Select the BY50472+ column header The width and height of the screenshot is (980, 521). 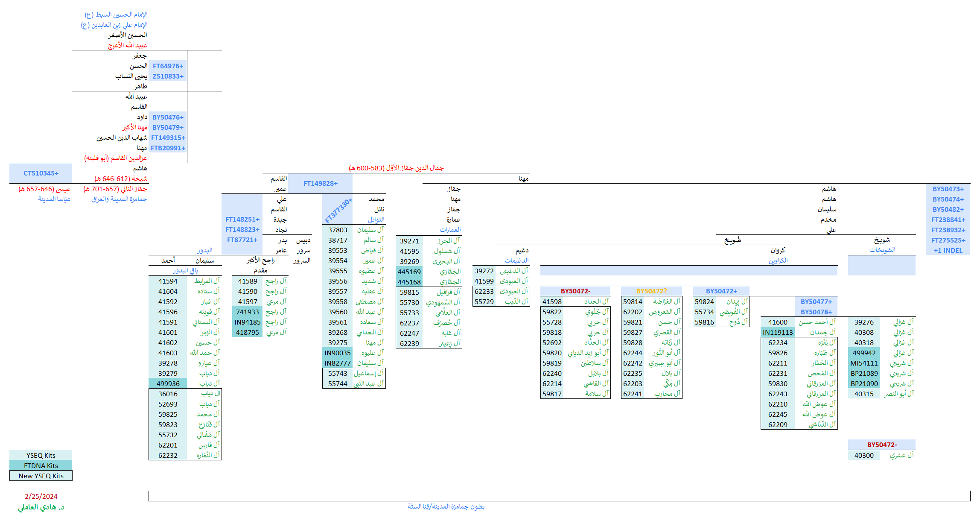click(721, 291)
